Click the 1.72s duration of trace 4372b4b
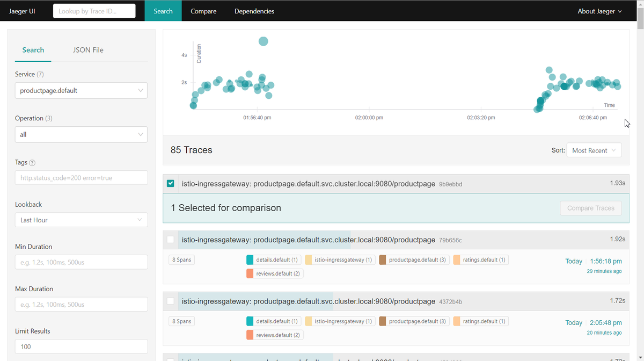 coord(617,300)
